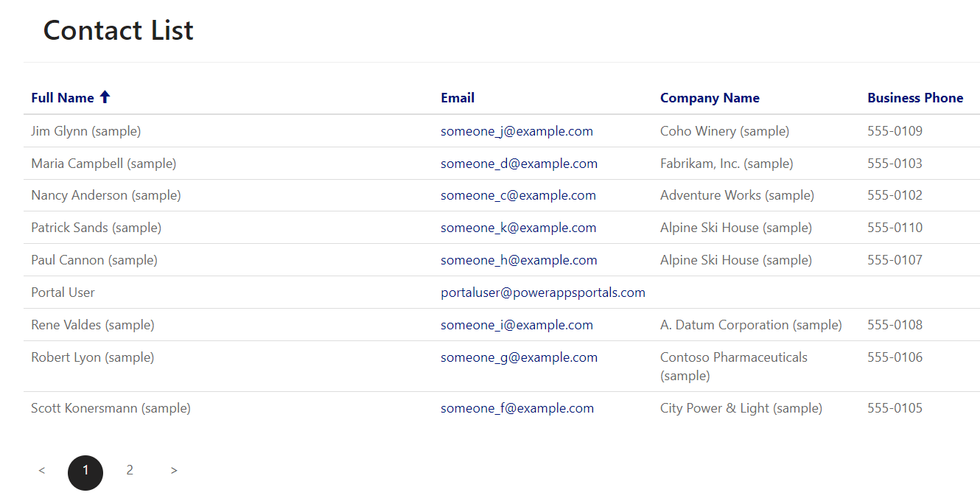Go to next page arrow
Image resolution: width=980 pixels, height=501 pixels.
174,471
